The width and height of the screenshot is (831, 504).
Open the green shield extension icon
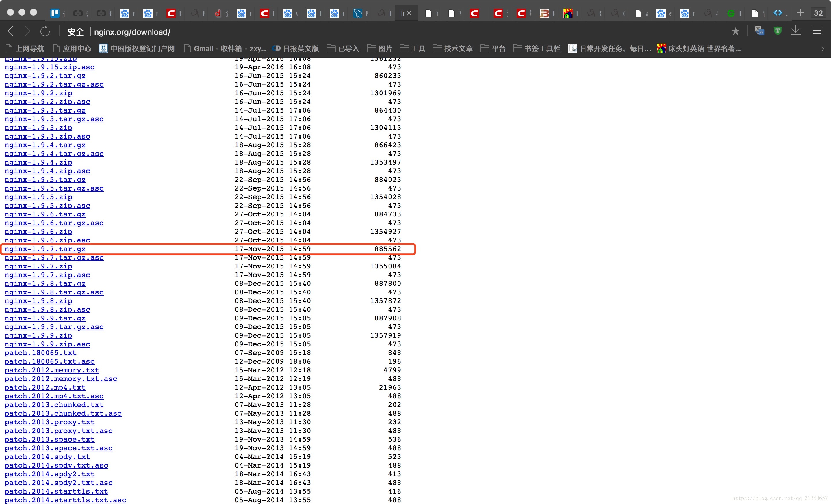pyautogui.click(x=777, y=31)
